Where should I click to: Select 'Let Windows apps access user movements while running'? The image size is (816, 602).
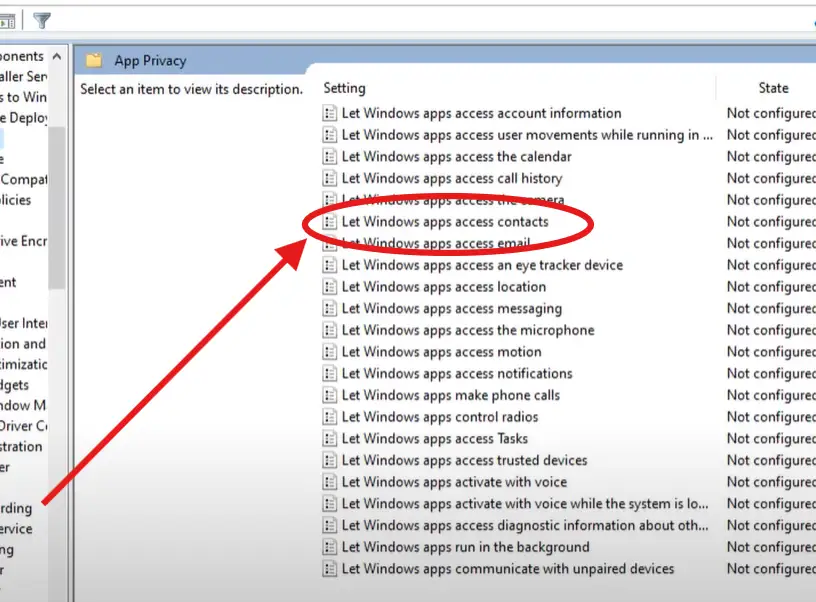tap(527, 135)
